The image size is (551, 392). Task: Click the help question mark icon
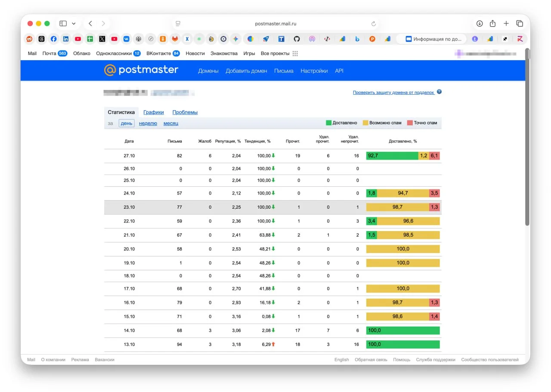pos(439,92)
